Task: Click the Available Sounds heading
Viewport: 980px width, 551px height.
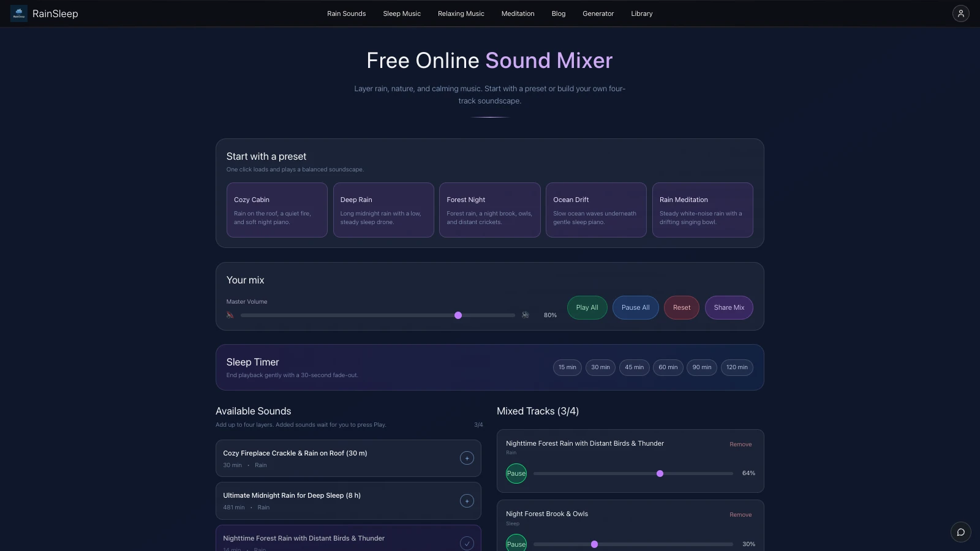Action: (x=254, y=411)
